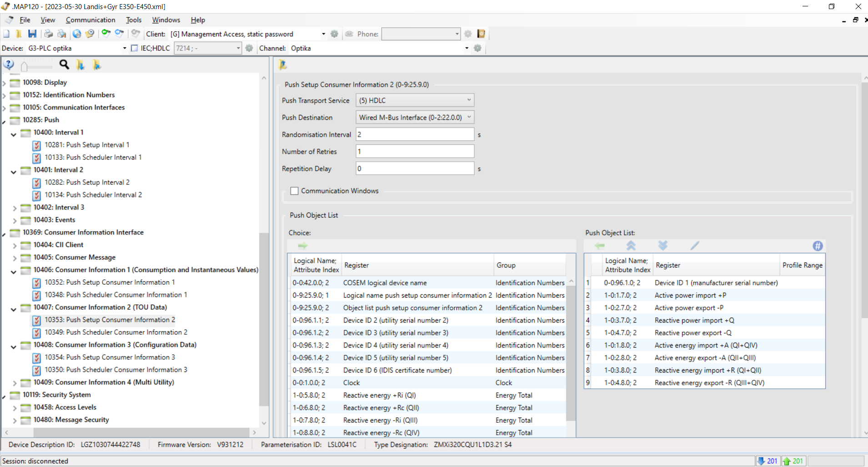Click the Randomisation Interval input field
868x467 pixels.
coord(415,134)
